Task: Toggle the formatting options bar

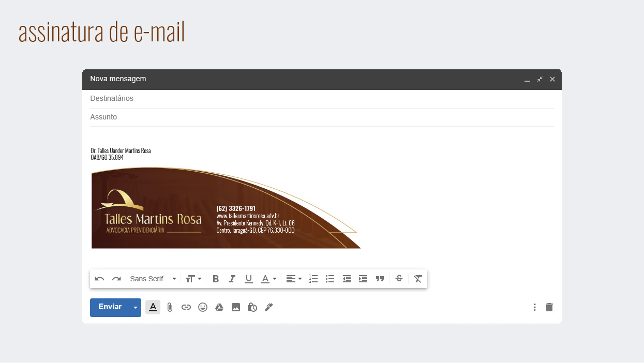Action: click(x=153, y=307)
